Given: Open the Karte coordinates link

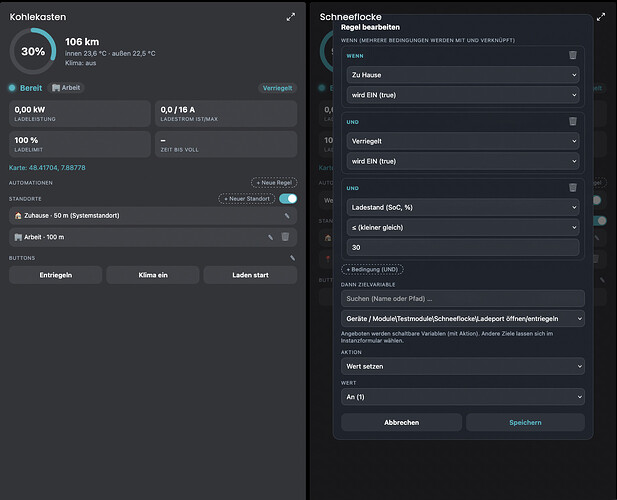Looking at the screenshot, I should point(47,168).
